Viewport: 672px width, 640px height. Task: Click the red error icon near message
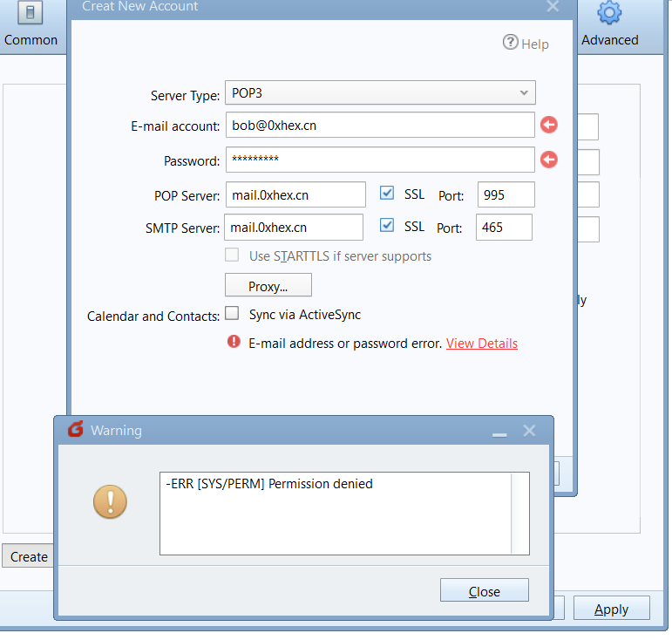coord(234,343)
